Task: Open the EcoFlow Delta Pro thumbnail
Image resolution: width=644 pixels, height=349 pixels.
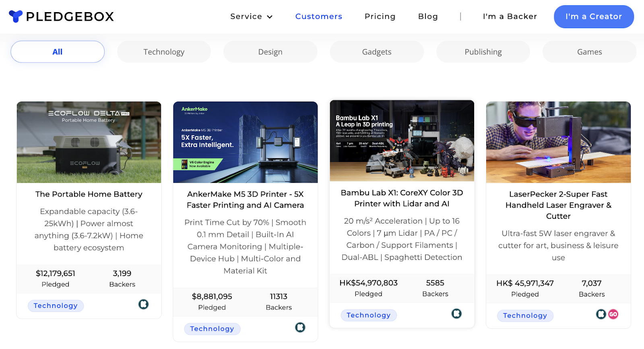Action: 89,142
